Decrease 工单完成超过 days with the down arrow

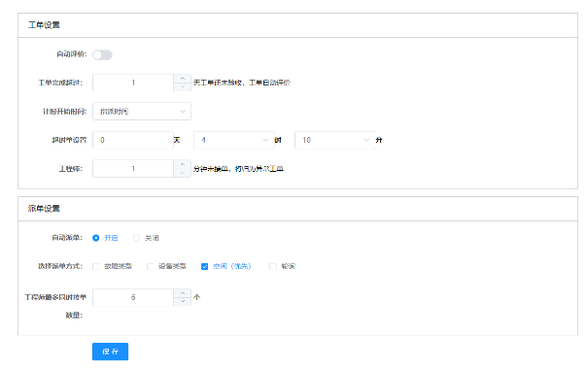[183, 87]
